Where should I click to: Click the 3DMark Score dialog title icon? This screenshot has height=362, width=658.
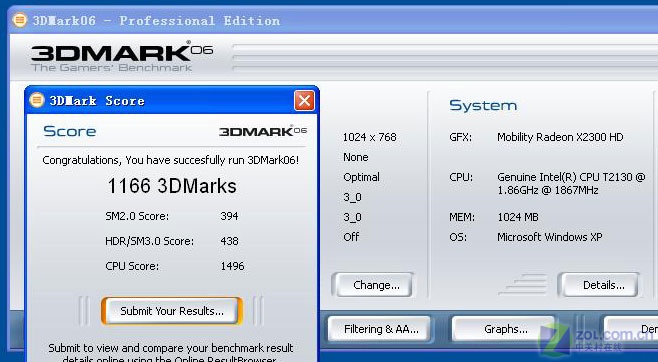coord(37,100)
